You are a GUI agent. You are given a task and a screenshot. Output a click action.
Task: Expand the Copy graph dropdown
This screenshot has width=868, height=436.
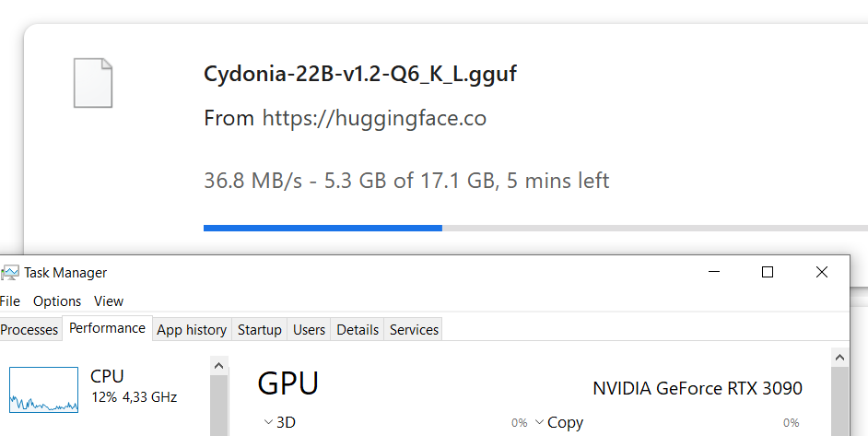(559, 423)
